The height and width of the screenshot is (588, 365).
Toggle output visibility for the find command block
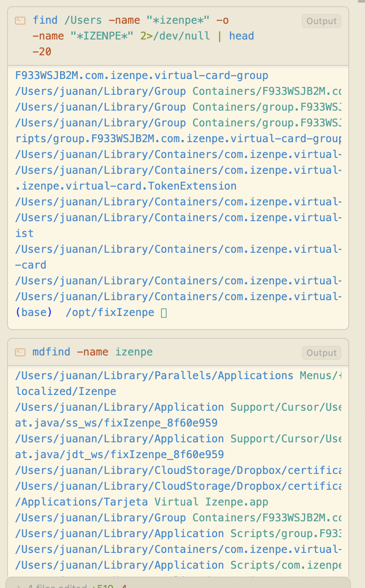321,21
